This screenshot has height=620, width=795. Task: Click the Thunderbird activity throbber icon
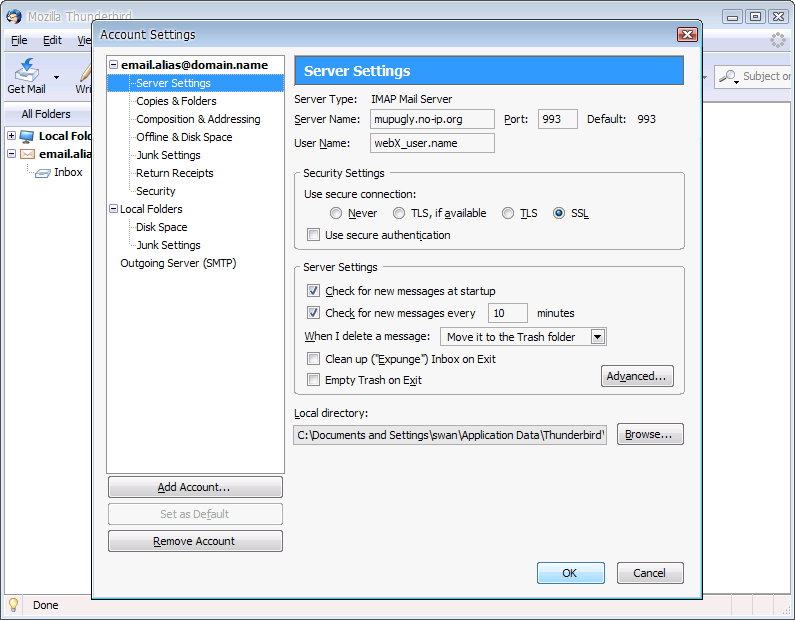(x=777, y=41)
